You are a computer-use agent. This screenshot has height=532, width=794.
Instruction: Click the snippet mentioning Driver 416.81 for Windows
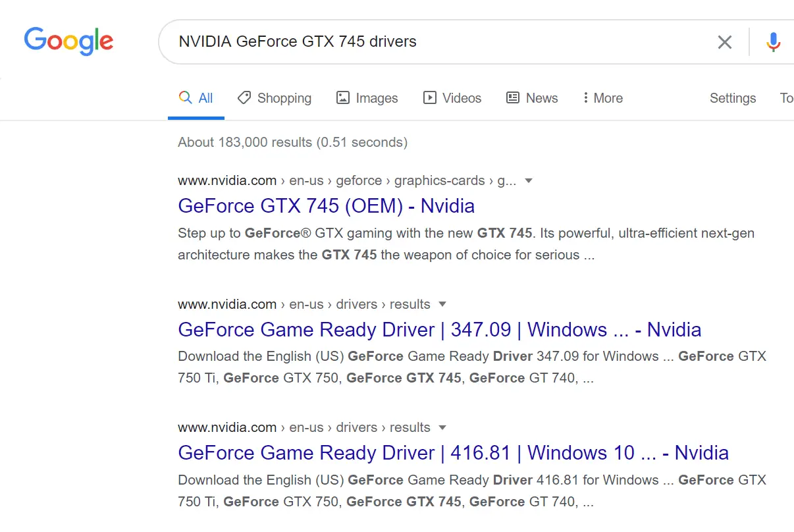click(x=472, y=491)
